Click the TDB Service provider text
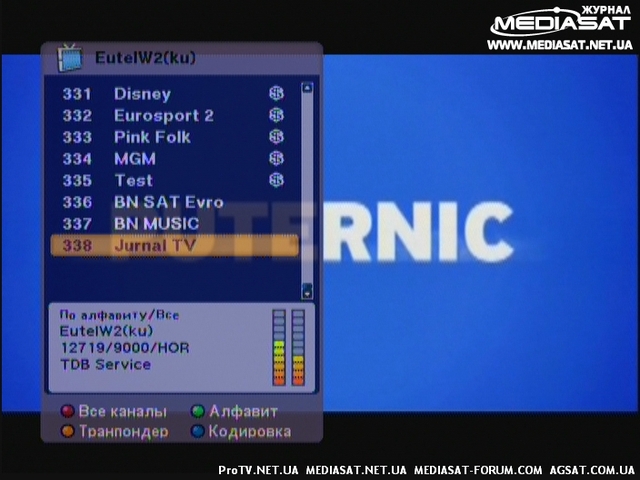Screen dimensions: 640x480 [x=106, y=364]
